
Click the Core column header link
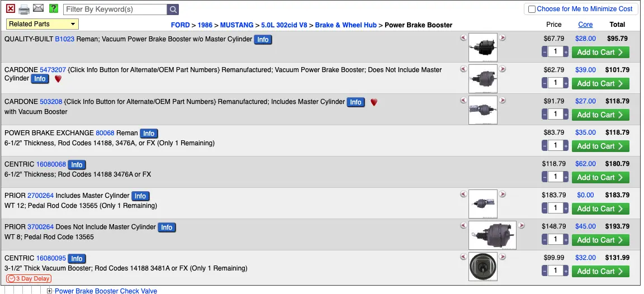(x=585, y=25)
